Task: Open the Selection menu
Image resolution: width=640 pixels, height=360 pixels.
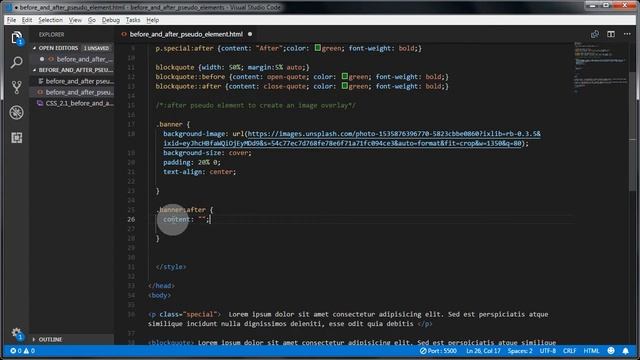Action: tap(50, 20)
